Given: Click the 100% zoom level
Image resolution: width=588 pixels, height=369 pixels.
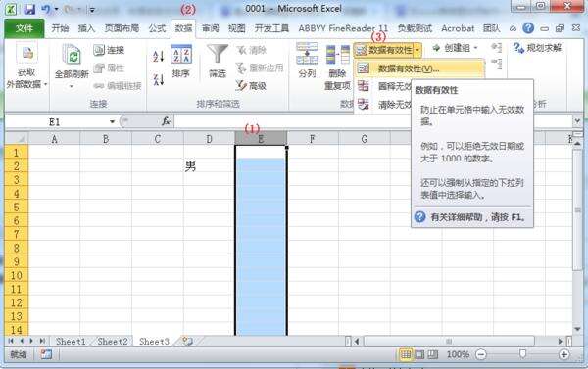Looking at the screenshot, I should 458,354.
